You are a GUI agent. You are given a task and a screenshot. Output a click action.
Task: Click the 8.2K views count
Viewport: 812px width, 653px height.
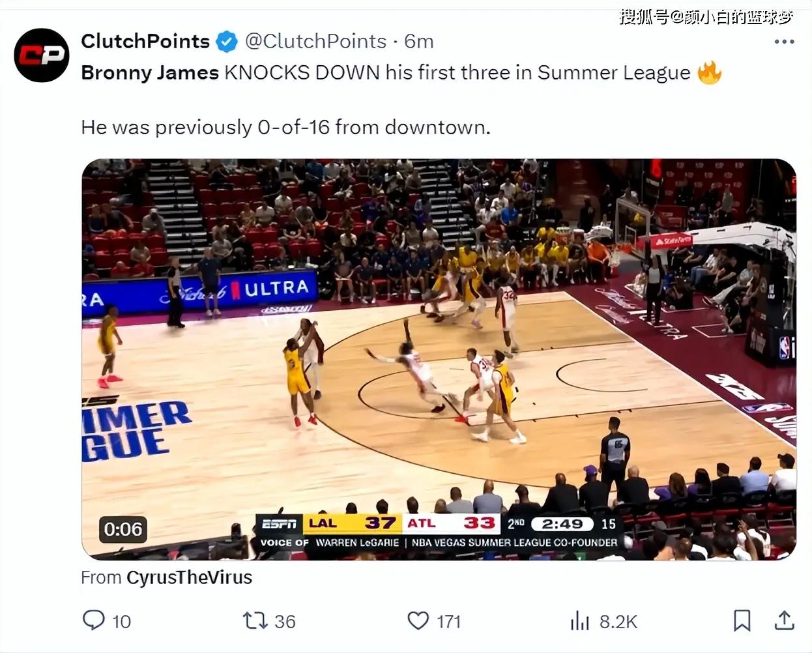click(618, 622)
